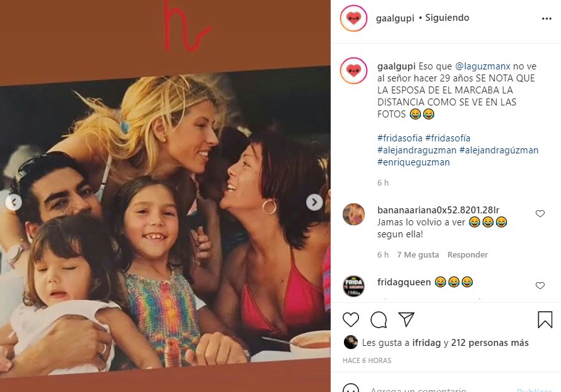Screen dimensions: 561x392
Task: Like fridagqueen's comment with small heart
Action: point(540,285)
